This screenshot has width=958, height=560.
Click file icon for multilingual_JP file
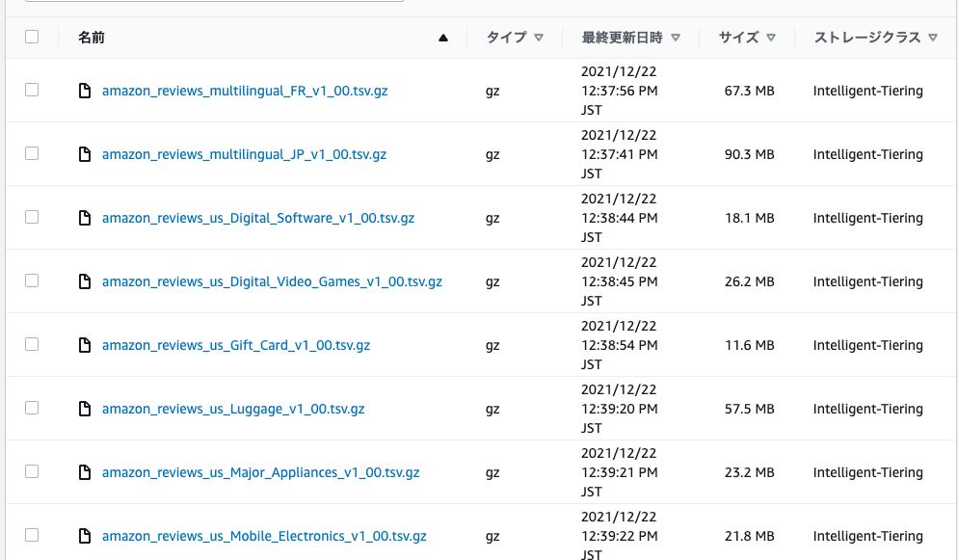click(85, 154)
